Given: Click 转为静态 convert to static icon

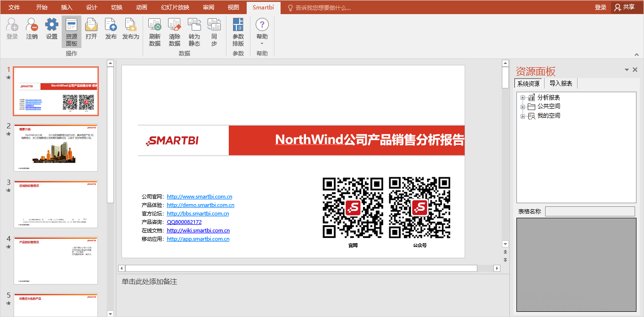Looking at the screenshot, I should [x=194, y=32].
